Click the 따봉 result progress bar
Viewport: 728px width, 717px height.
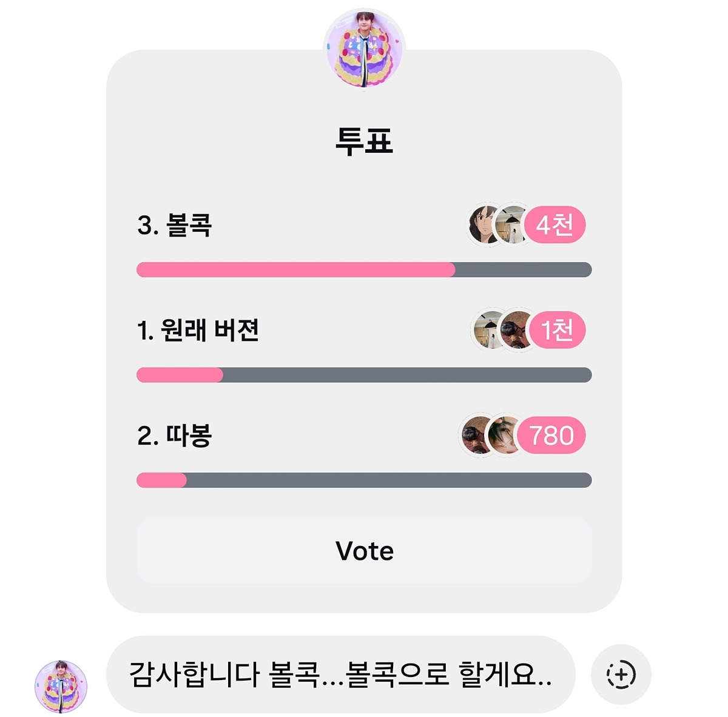point(364,480)
